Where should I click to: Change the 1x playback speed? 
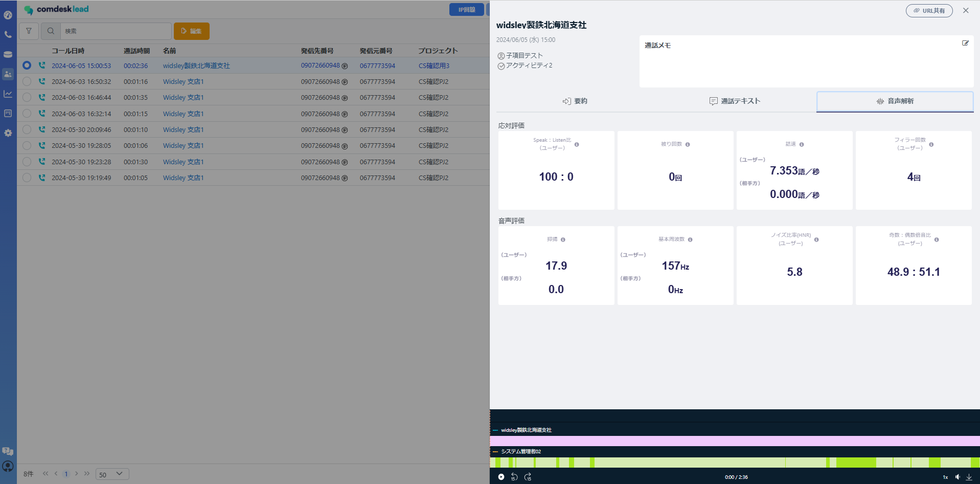click(x=945, y=477)
